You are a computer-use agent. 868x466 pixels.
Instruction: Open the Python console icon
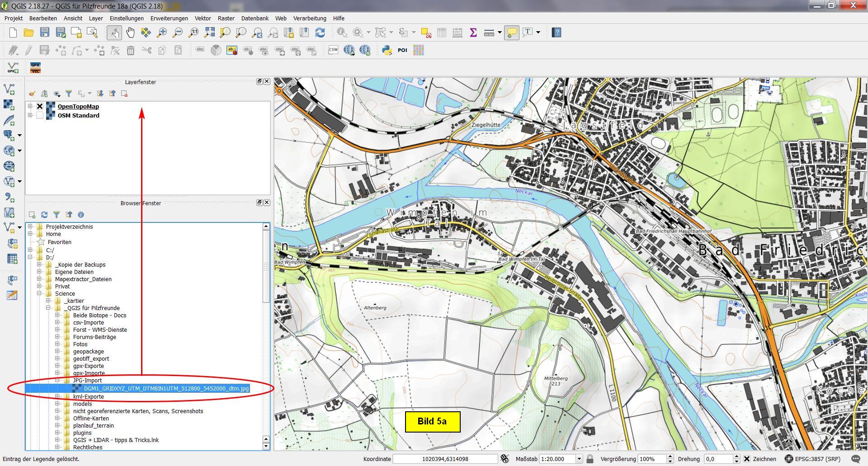coord(387,50)
